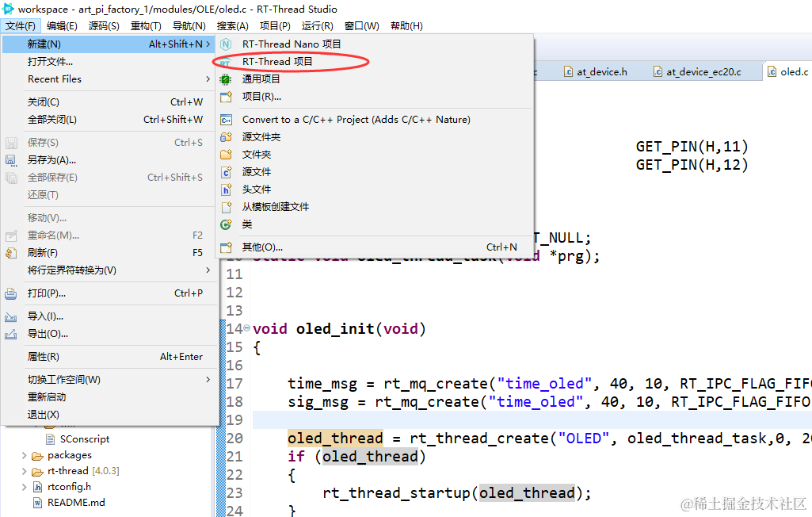Click GET_PIN(H,11) text in the editor
Image resolution: width=812 pixels, height=517 pixels.
pyautogui.click(x=692, y=147)
